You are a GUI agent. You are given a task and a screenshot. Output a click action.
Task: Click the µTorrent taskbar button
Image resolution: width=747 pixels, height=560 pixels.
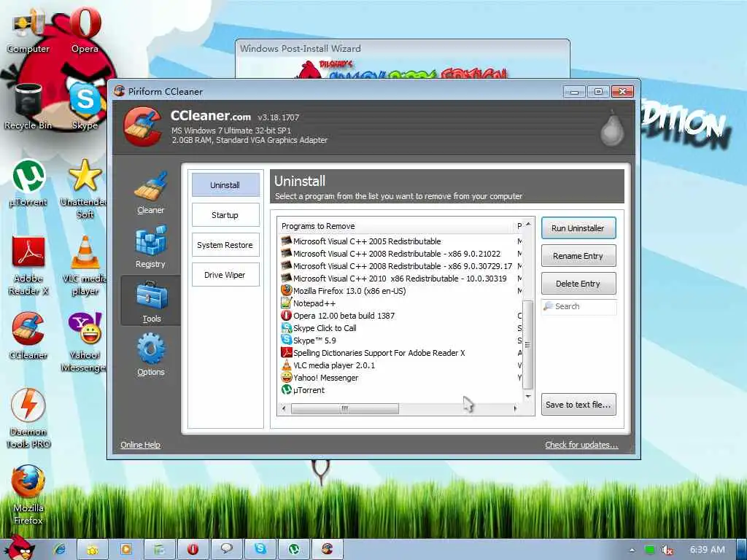[x=293, y=549]
